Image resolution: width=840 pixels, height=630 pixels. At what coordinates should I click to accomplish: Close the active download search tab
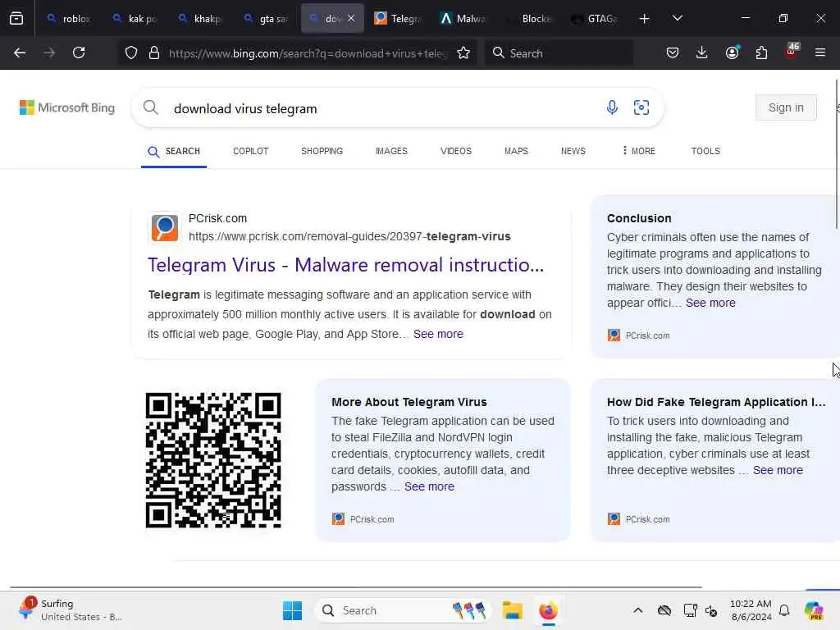351,18
